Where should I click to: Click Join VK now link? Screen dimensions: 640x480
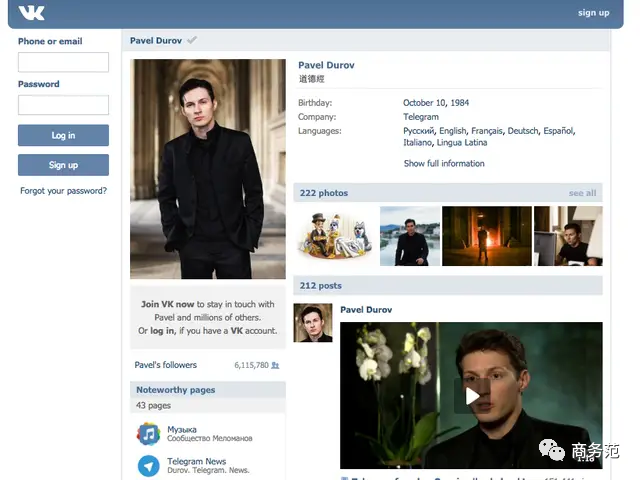click(x=168, y=304)
